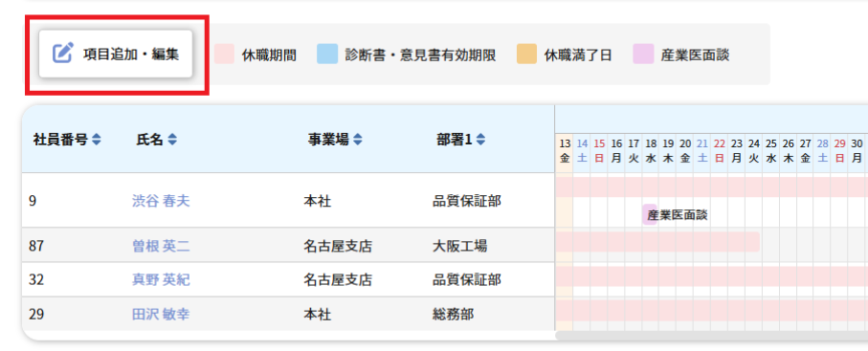Select date 17 火 in calendar header
This screenshot has width=868, height=351.
[634, 150]
